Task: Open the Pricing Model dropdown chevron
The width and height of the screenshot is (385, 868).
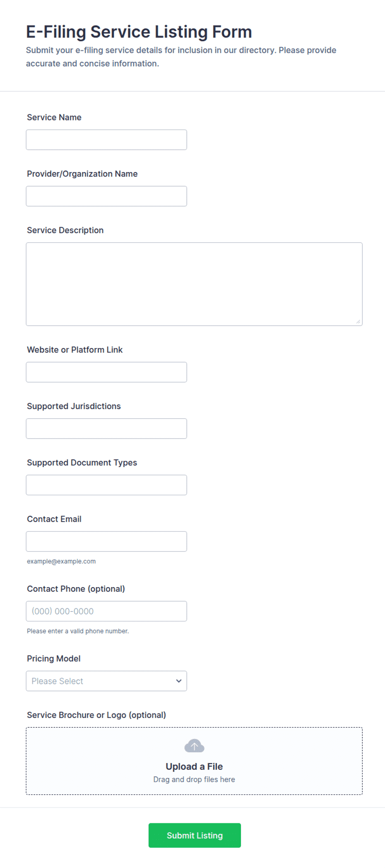Action: 178,681
